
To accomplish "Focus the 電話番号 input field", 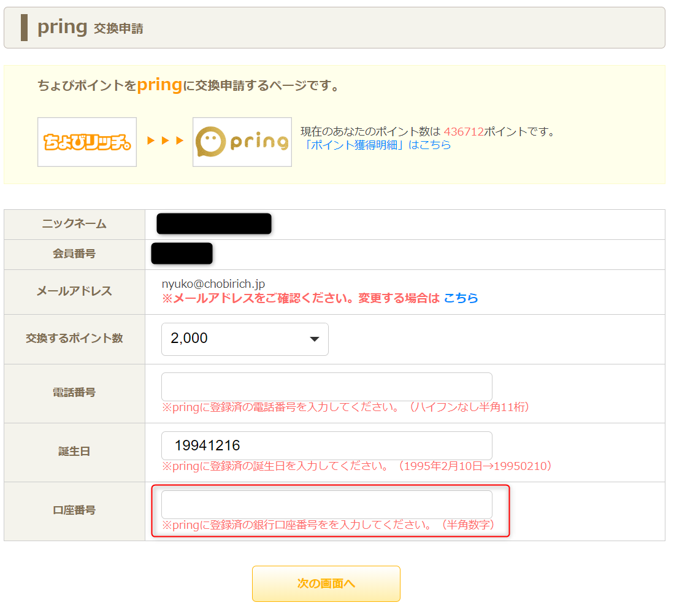I will click(327, 387).
